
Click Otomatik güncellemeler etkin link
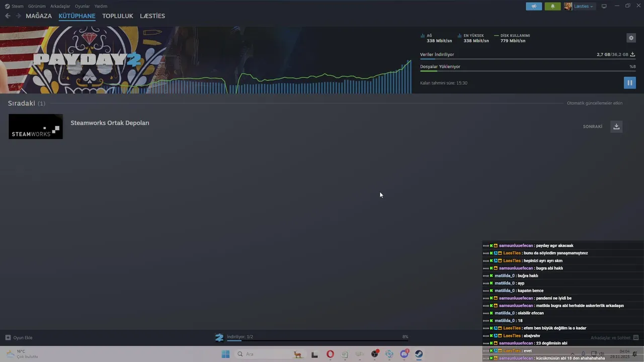pos(595,103)
